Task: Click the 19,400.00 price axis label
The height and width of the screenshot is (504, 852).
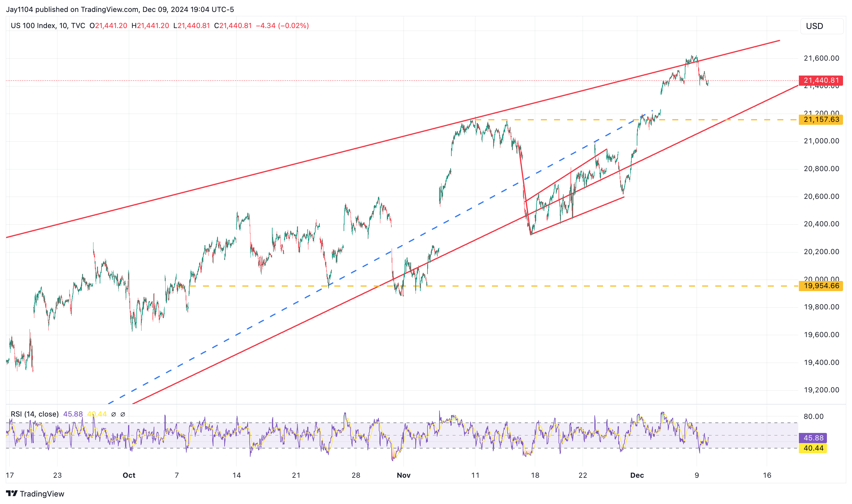Action: tap(822, 362)
